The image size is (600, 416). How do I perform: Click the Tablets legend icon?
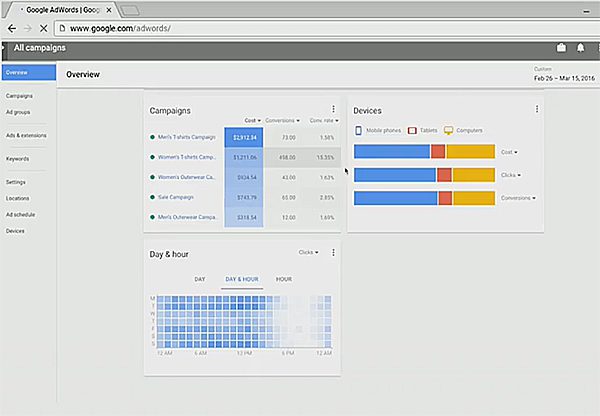click(412, 131)
